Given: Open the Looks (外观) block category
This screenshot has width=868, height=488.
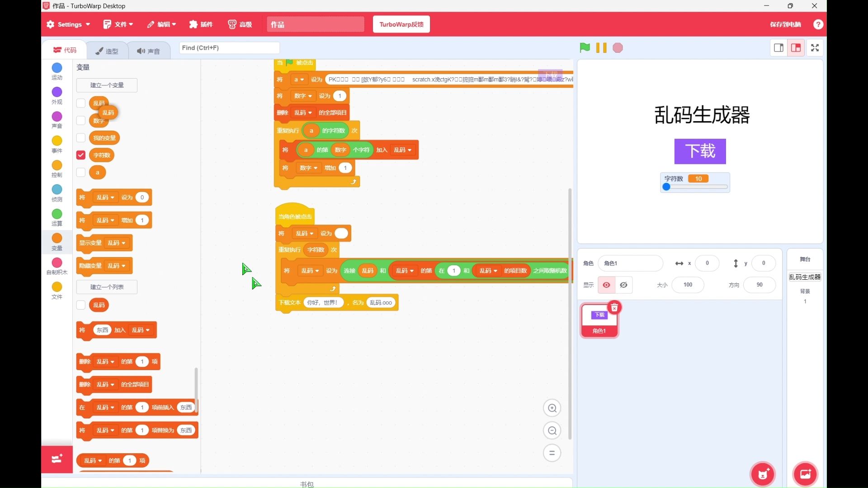Looking at the screenshot, I should [57, 96].
